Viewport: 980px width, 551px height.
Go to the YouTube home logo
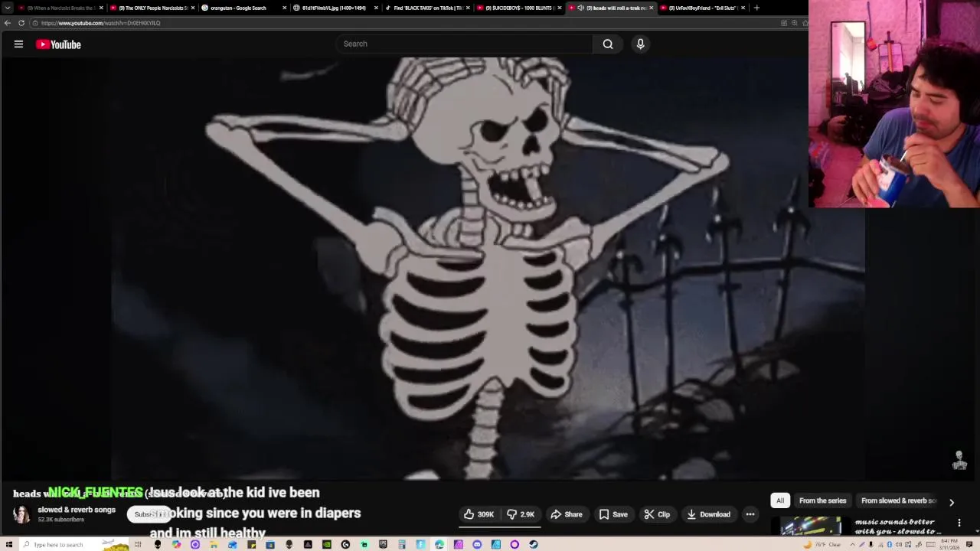click(58, 44)
